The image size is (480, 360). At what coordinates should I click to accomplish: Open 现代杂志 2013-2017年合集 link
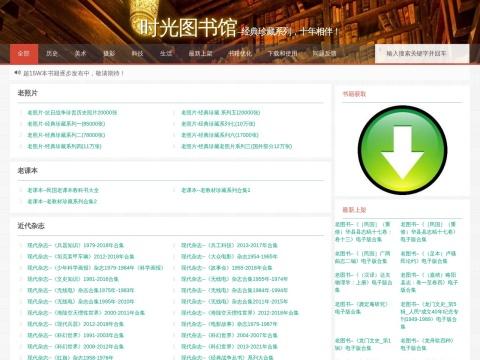pyautogui.click(x=229, y=245)
